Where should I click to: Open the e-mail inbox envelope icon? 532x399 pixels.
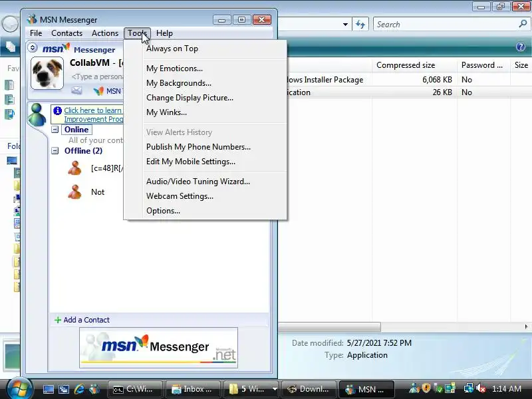click(x=76, y=90)
